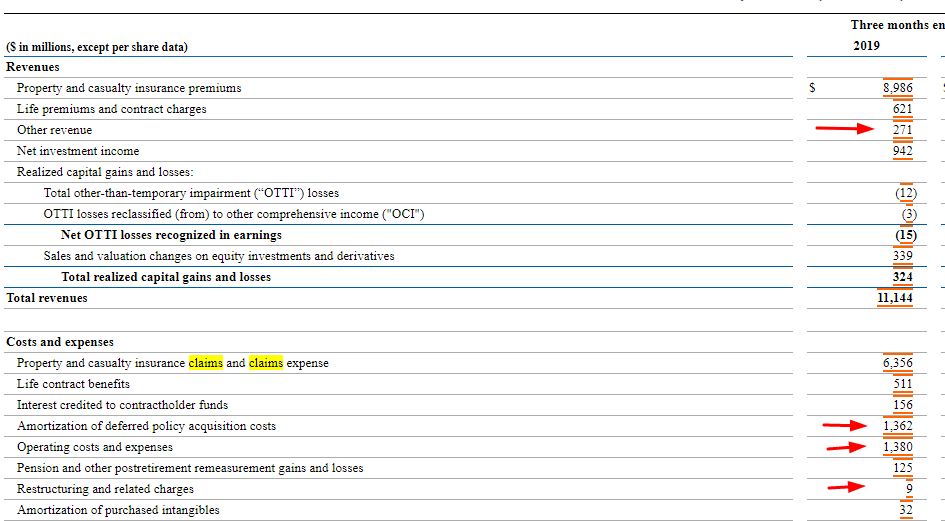
Task: Click the Sales and valuation changes value 339
Action: [902, 256]
